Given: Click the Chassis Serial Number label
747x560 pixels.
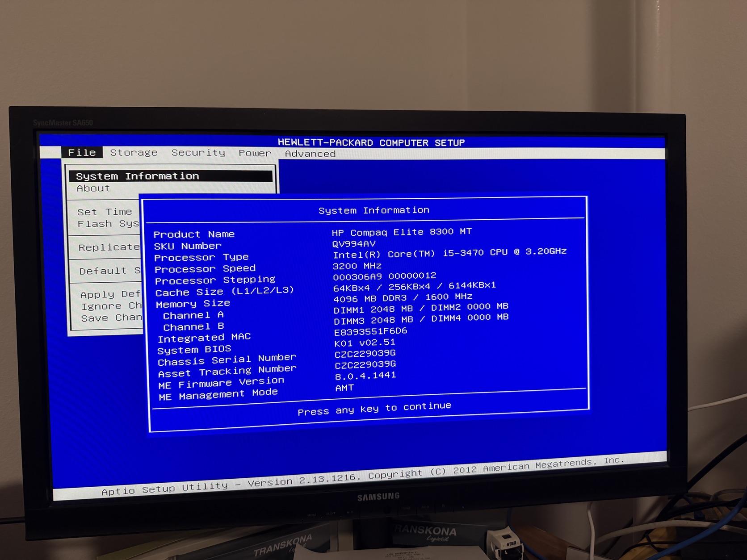Looking at the screenshot, I should click(x=227, y=360).
